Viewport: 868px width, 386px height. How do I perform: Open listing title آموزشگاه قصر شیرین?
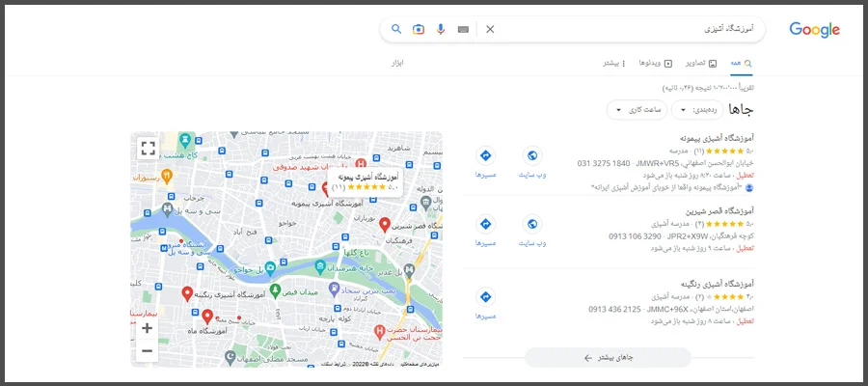[719, 211]
